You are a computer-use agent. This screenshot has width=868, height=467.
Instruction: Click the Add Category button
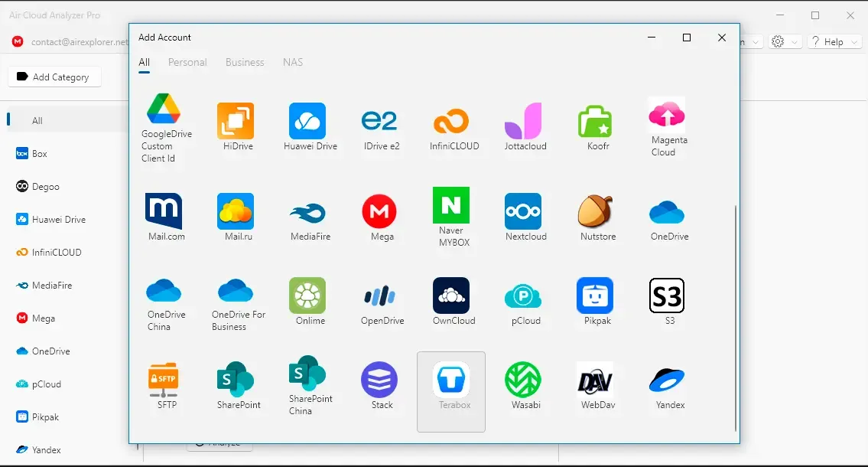(x=54, y=77)
